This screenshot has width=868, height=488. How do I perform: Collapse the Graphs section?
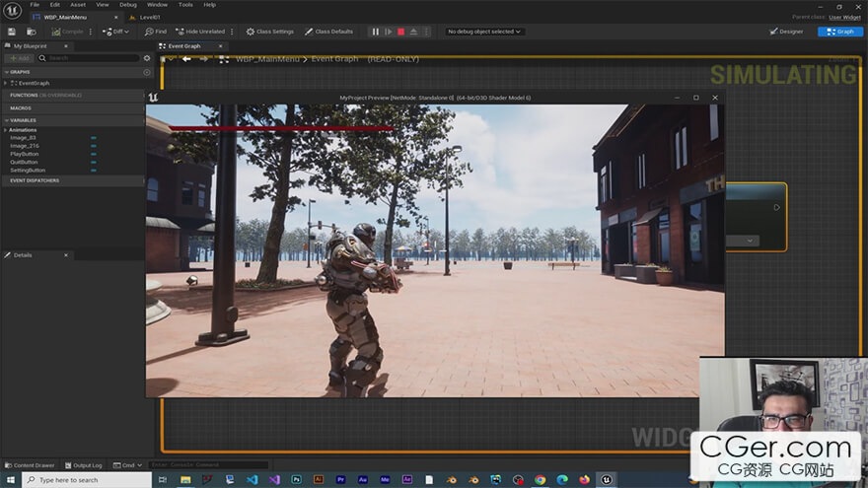pyautogui.click(x=7, y=72)
